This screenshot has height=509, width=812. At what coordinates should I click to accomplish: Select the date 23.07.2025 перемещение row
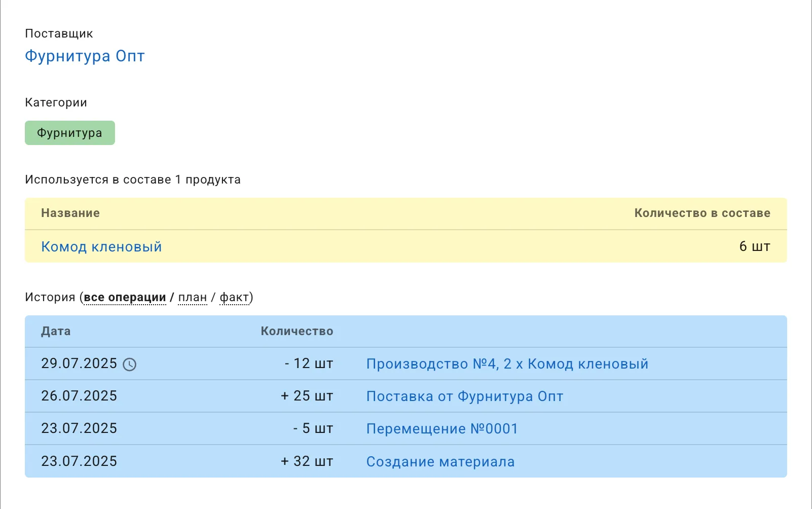79,428
